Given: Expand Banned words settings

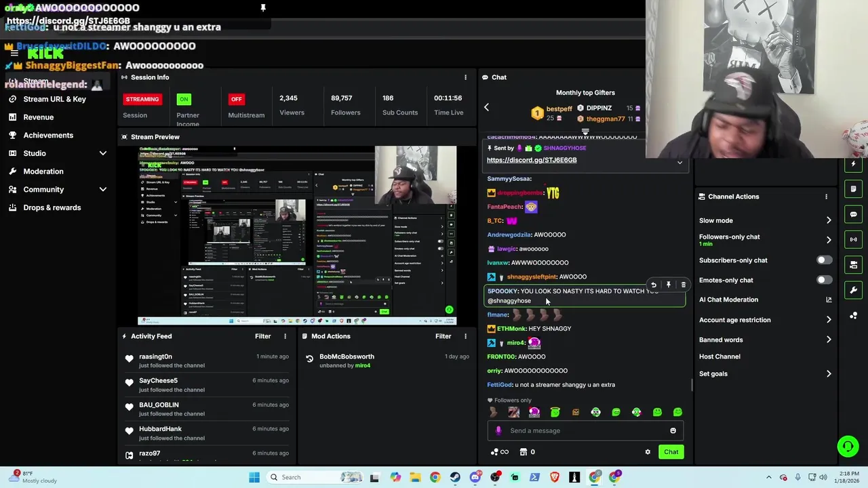Looking at the screenshot, I should coord(829,340).
